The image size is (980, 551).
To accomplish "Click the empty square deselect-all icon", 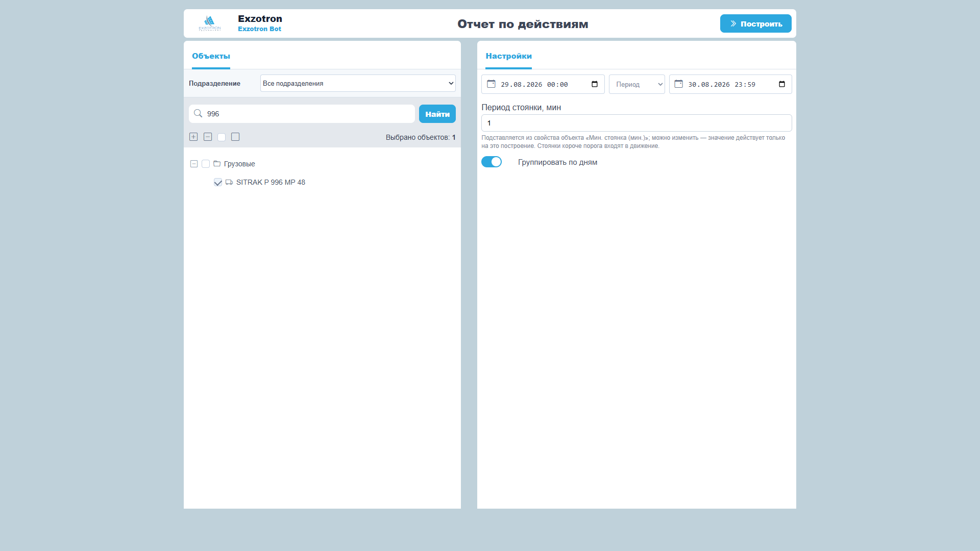I will 235,137.
